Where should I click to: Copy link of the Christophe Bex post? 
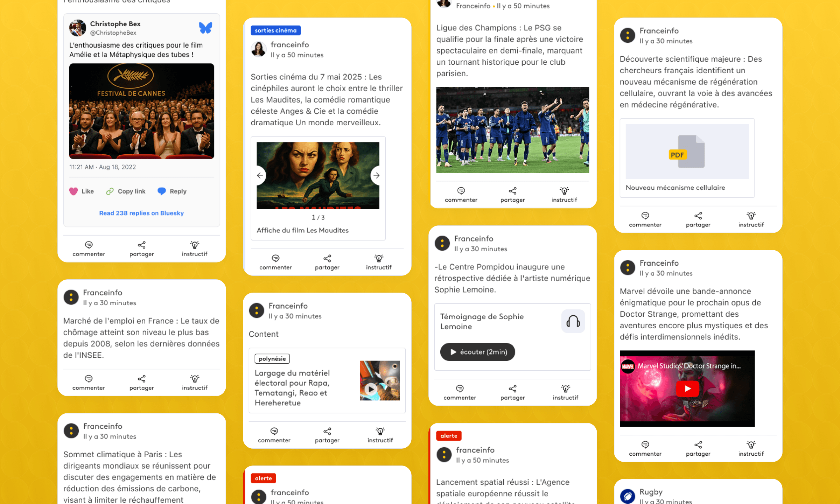[126, 191]
